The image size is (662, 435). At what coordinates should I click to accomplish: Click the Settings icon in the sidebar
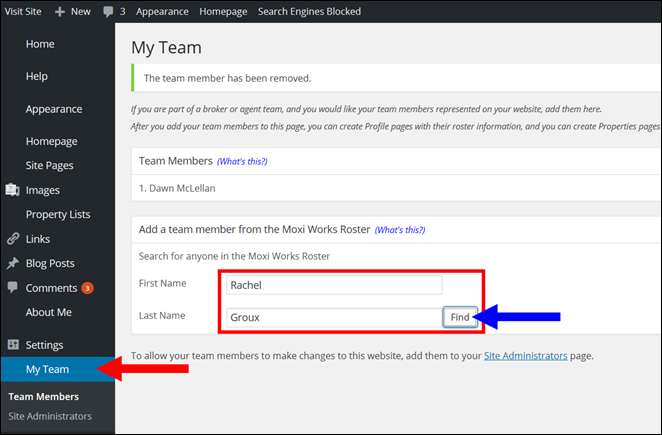pyautogui.click(x=12, y=345)
